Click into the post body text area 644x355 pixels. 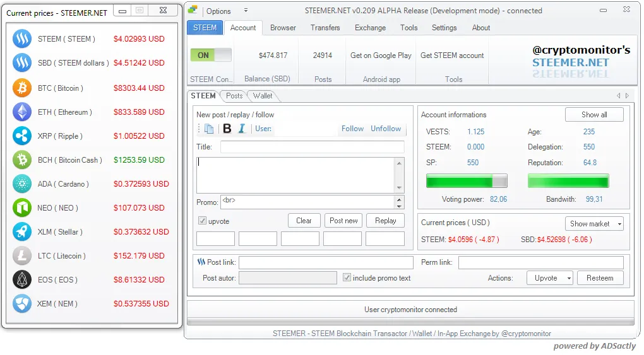[295, 175]
